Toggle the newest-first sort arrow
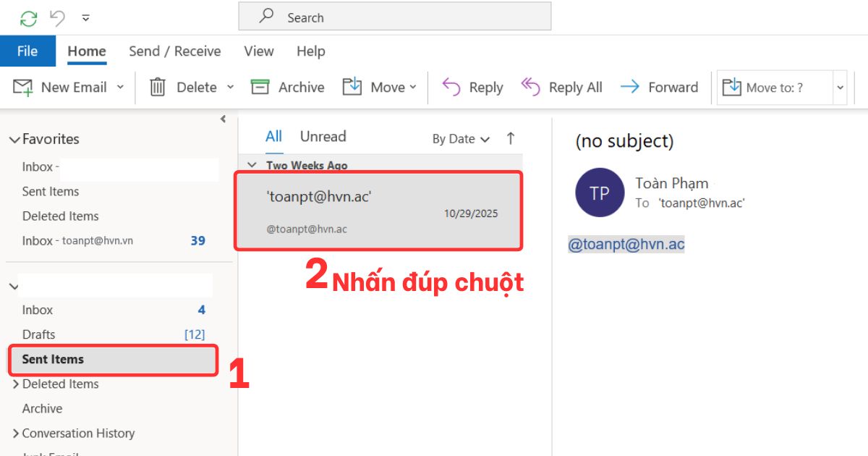 (511, 138)
